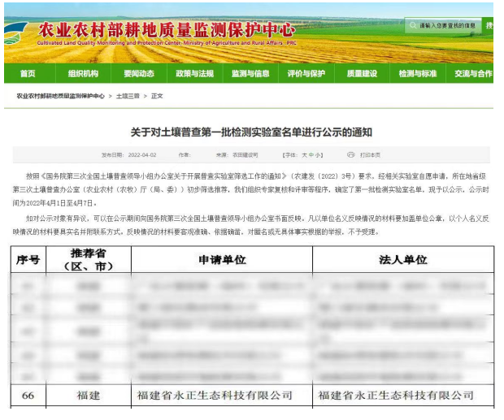504x420 pixels.
Task: Open the 政策与法规 menu item
Action: click(195, 74)
